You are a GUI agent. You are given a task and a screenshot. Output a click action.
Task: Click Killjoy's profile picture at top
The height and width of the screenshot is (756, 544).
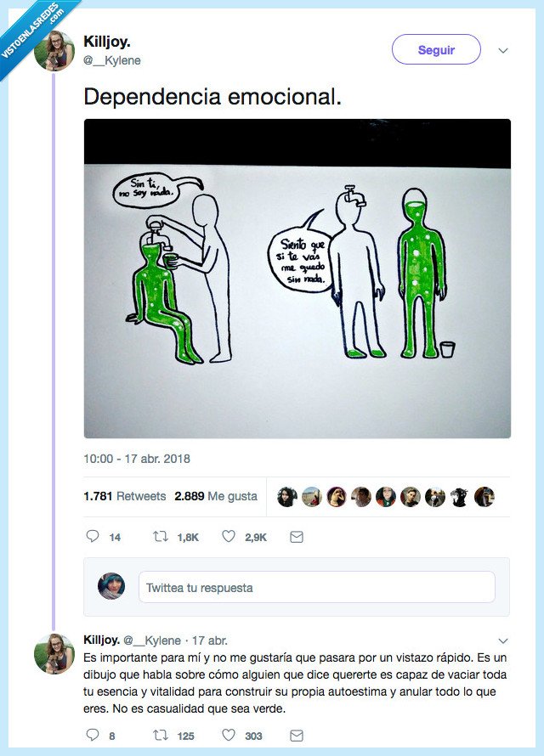click(x=54, y=51)
